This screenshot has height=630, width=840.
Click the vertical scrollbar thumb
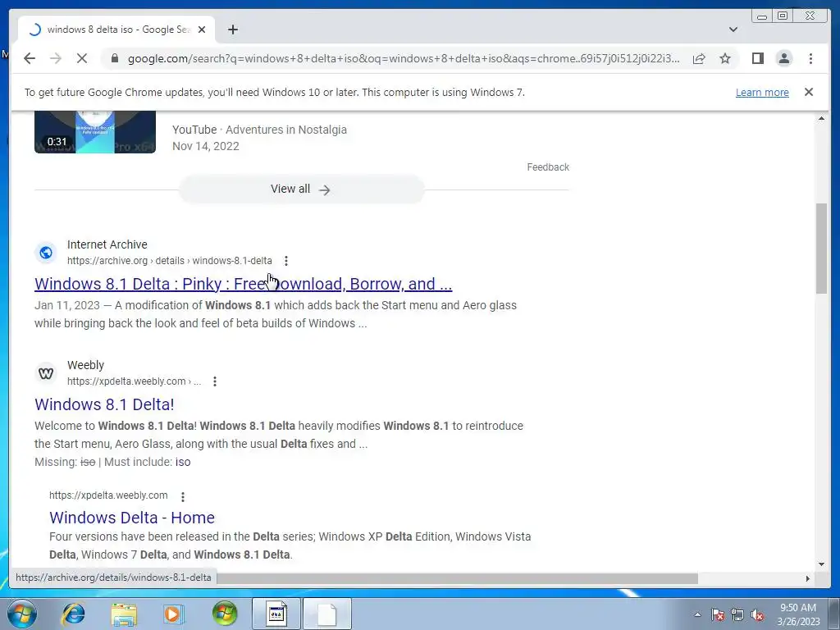821,248
